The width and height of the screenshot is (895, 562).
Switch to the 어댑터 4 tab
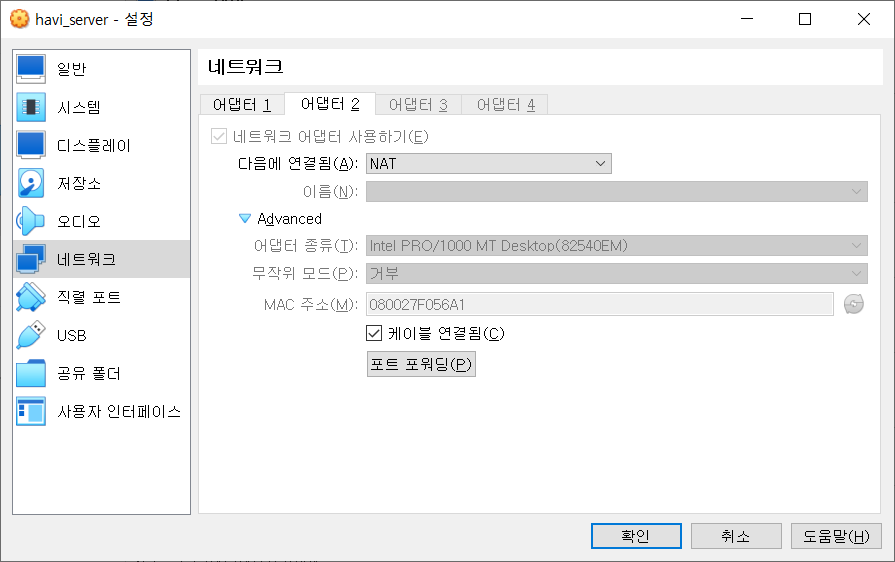(506, 104)
